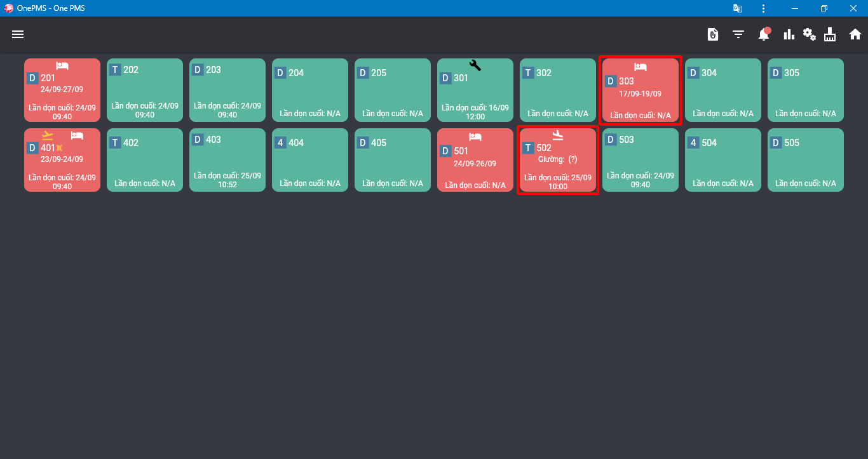868x459 pixels.
Task: Open room 403 cleaned 25/09 tile
Action: coord(227,160)
